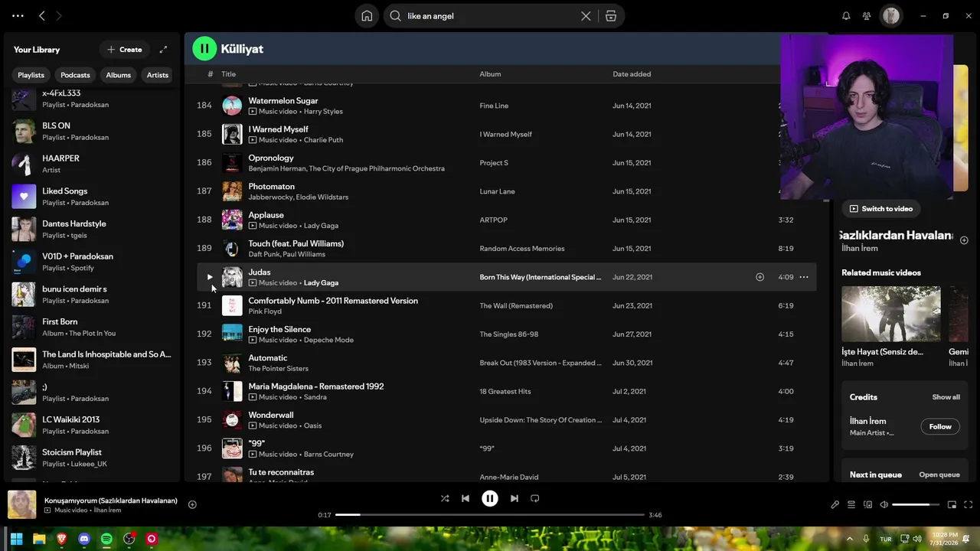The image size is (980, 551).
Task: Open more options for Judas
Action: pos(804,277)
